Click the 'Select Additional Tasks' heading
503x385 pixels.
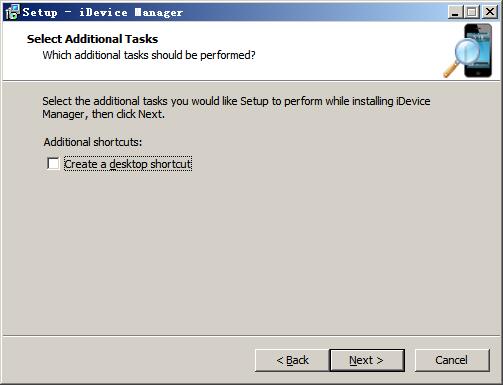[x=92, y=39]
